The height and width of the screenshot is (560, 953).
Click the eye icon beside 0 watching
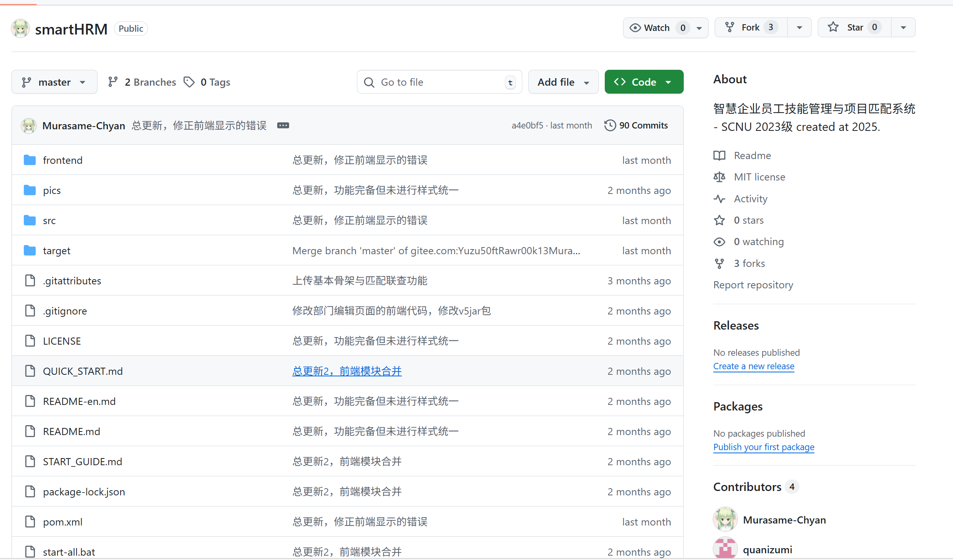[x=719, y=242]
